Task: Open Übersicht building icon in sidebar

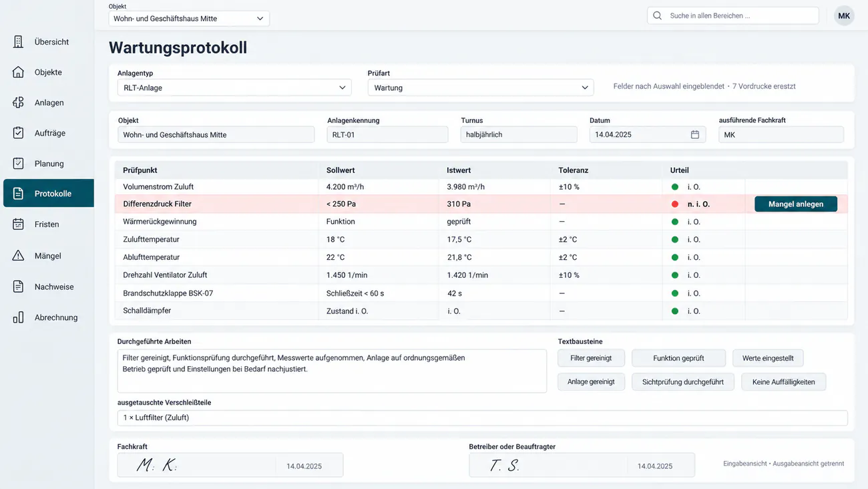Action: pyautogui.click(x=18, y=42)
